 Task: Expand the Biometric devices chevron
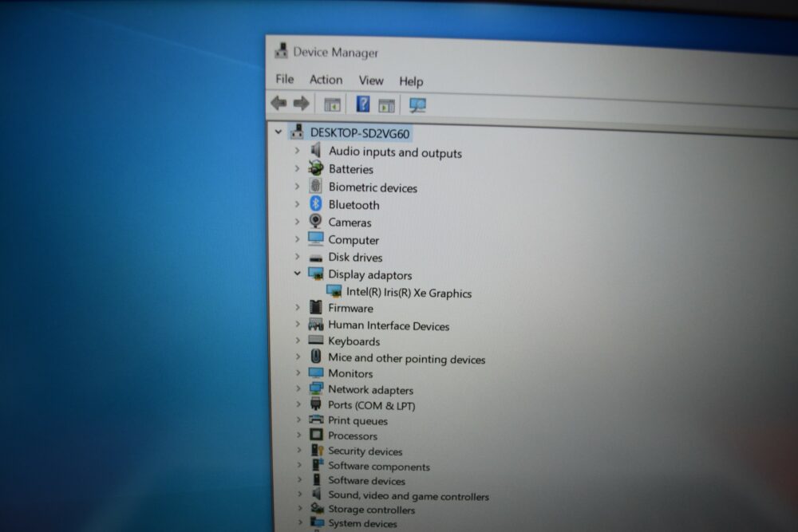[x=297, y=186]
